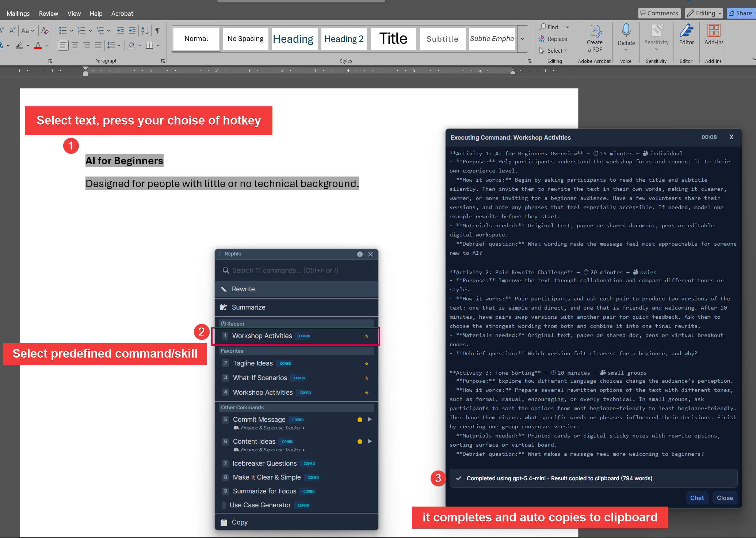756x538 pixels.
Task: Increase paragraph indent
Action: (x=132, y=31)
